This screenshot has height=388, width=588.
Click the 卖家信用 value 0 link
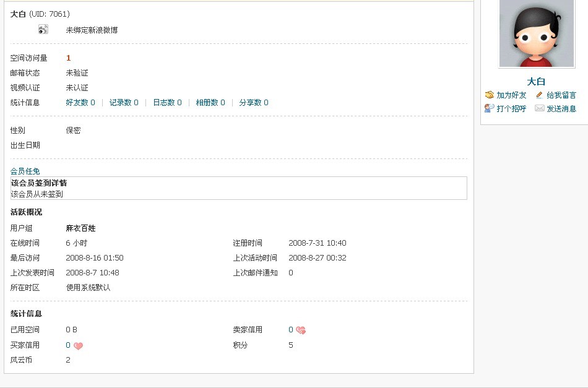tap(291, 330)
